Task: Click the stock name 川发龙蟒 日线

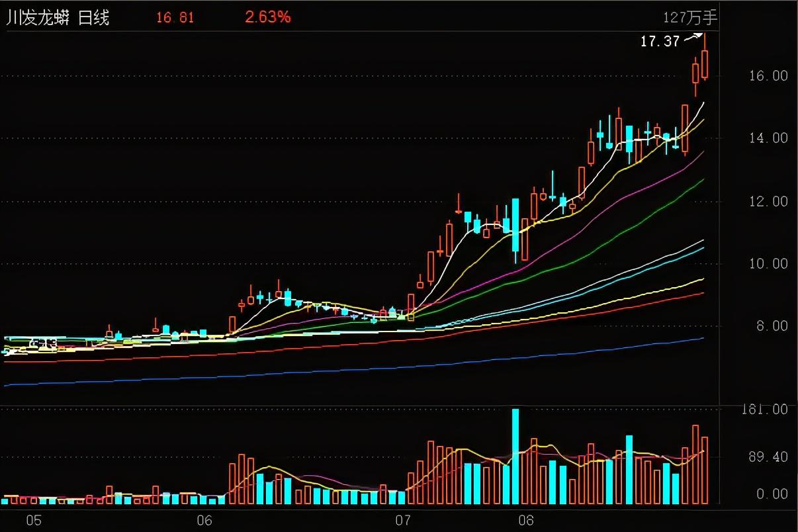Action: [x=58, y=18]
